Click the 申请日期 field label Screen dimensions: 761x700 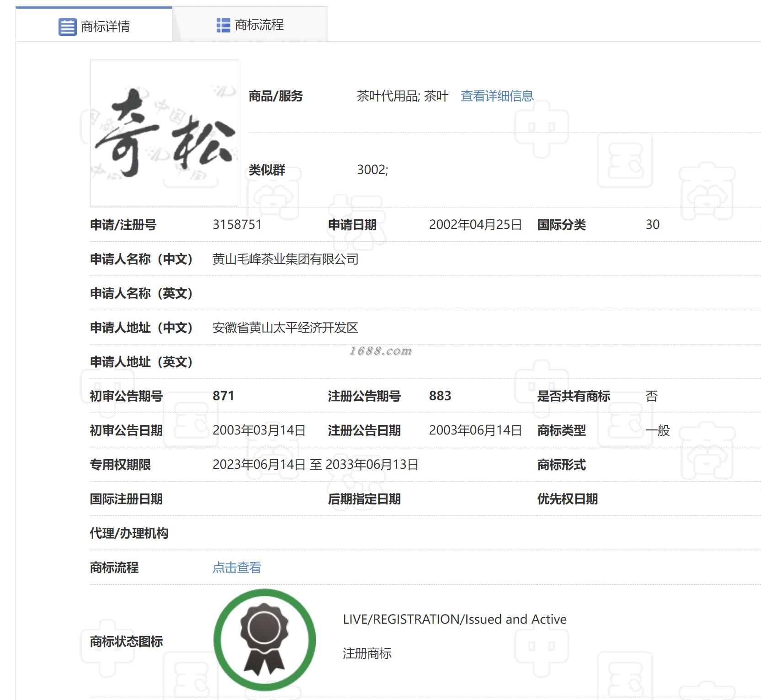pos(352,225)
